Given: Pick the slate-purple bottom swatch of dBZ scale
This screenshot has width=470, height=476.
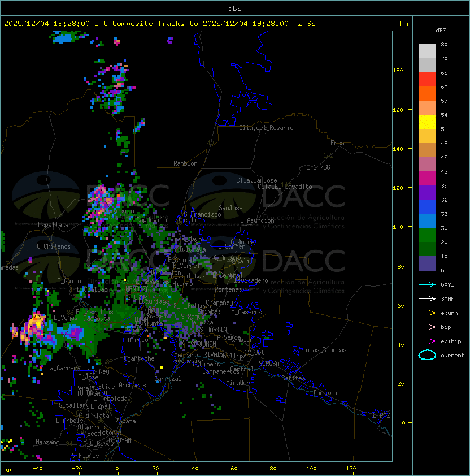Looking at the screenshot, I should click(427, 263).
